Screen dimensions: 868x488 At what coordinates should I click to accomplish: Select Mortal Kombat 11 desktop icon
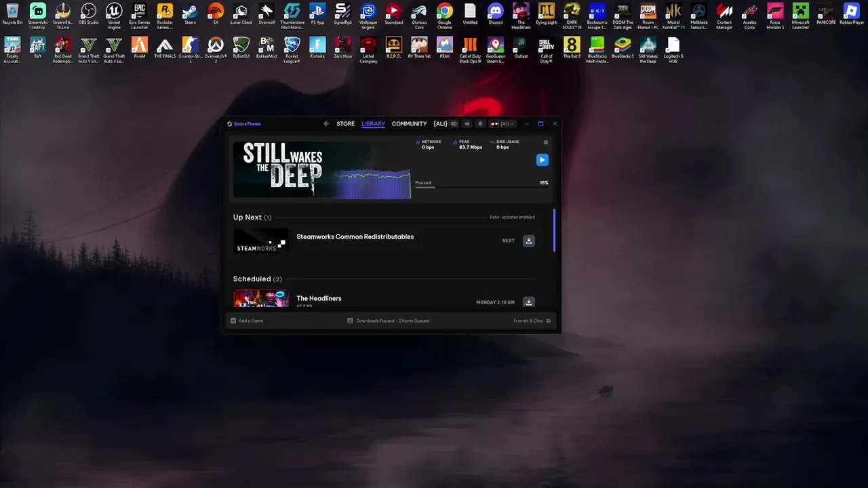673,15
